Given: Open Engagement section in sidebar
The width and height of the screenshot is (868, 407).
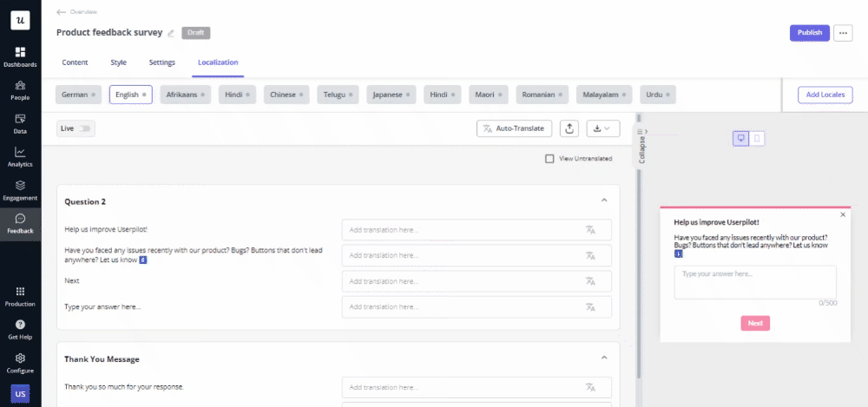Looking at the screenshot, I should tap(20, 190).
